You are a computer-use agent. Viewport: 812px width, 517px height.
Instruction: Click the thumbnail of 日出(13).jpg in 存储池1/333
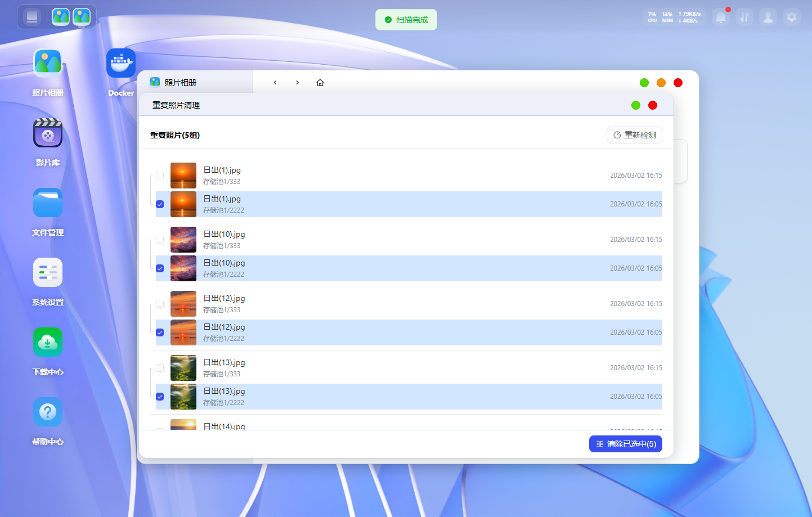coord(183,368)
